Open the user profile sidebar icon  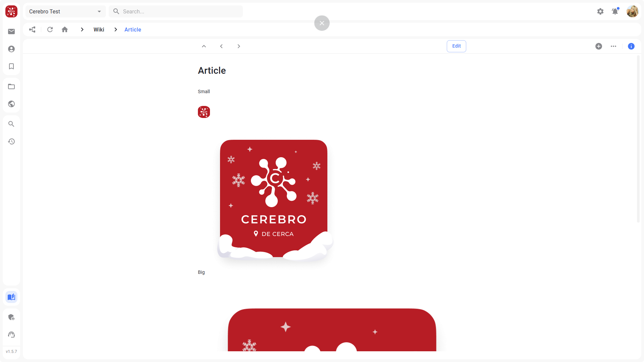[x=11, y=49]
